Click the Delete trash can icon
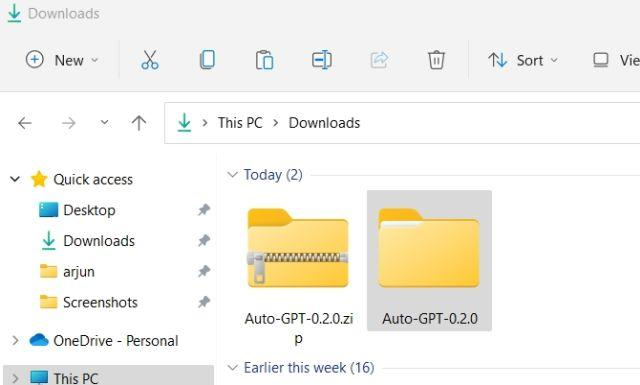Image resolution: width=640 pixels, height=385 pixels. 436,60
